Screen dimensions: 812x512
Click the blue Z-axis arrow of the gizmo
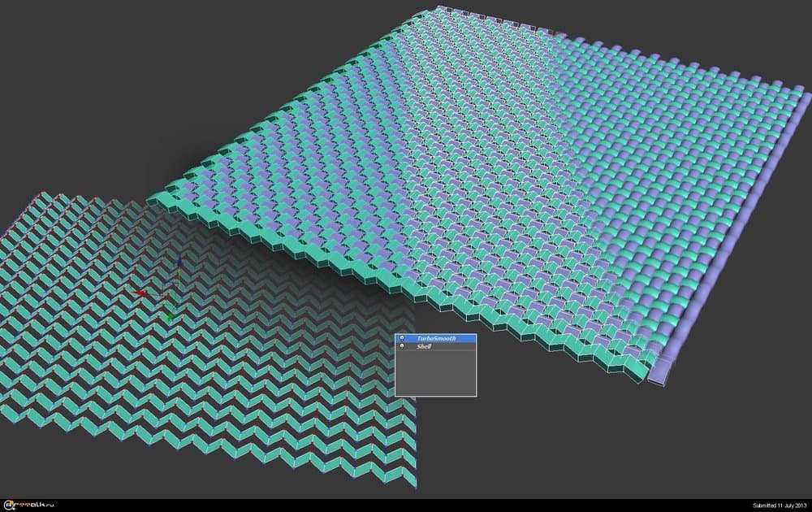tap(179, 264)
